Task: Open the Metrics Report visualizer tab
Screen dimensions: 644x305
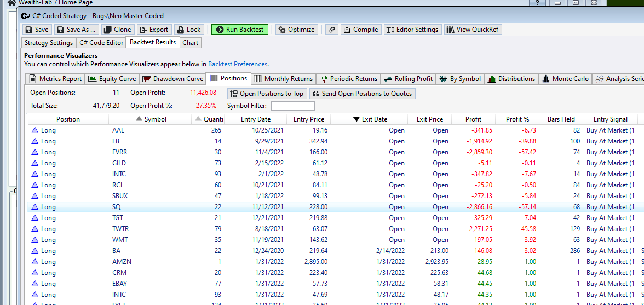Action: [55, 79]
